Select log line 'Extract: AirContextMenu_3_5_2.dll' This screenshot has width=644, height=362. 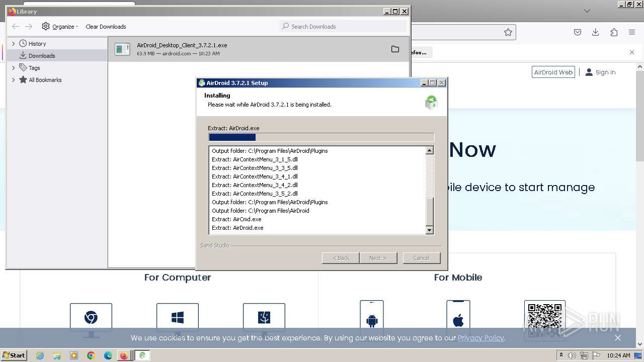tap(255, 194)
